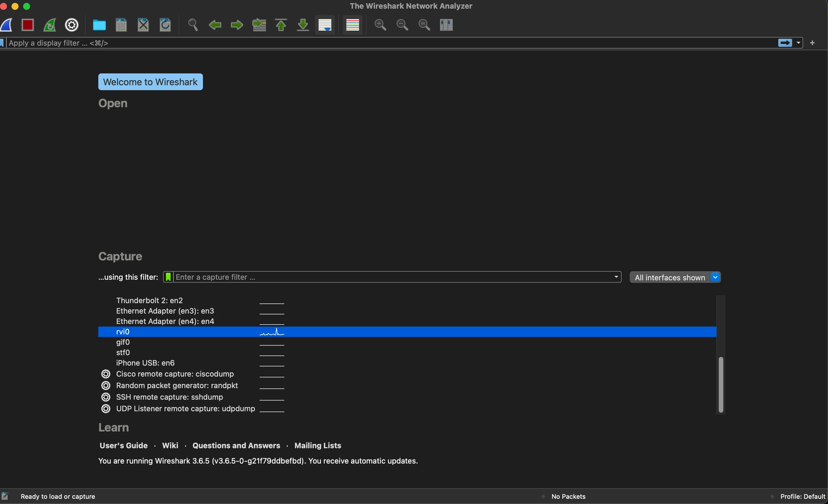Click the rvi0 traffic sparkline graph
828x504 pixels.
[x=272, y=332]
